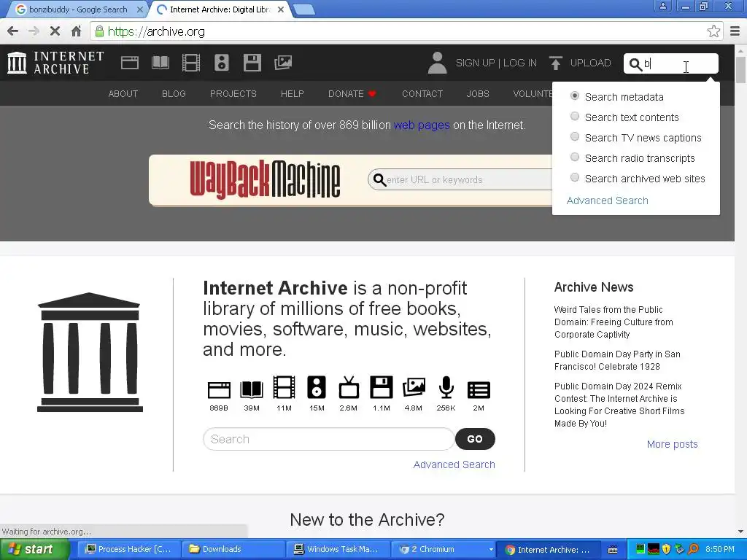Switch to Windows Task Manager in taskbar
The image size is (747, 560).
(338, 550)
